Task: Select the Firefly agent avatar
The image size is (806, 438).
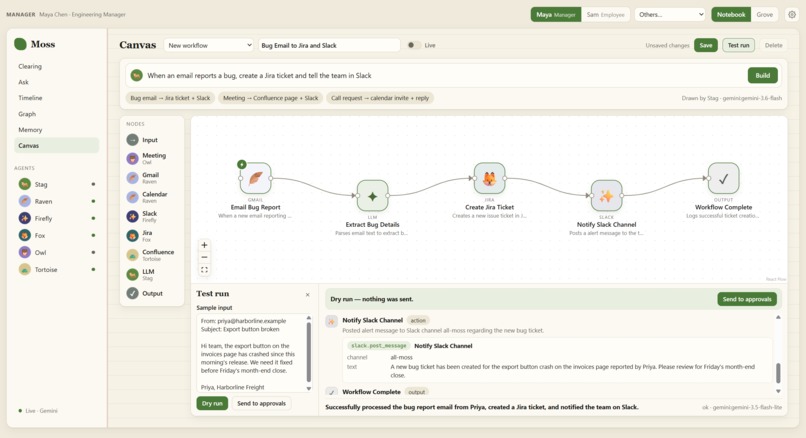Action: 24,218
